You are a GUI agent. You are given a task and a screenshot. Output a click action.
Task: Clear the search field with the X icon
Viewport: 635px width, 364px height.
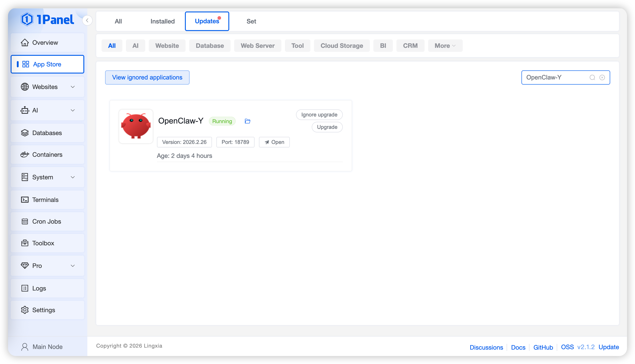pos(602,77)
